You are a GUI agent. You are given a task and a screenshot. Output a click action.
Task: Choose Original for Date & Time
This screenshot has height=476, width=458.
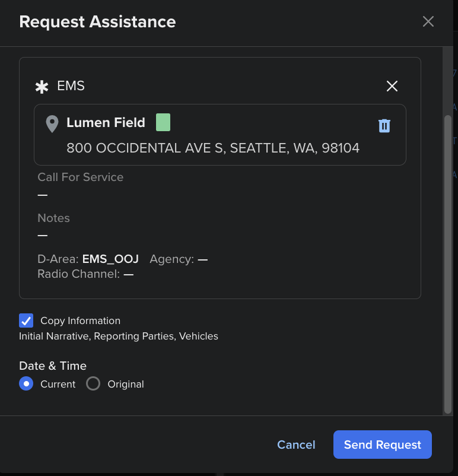[x=93, y=384]
